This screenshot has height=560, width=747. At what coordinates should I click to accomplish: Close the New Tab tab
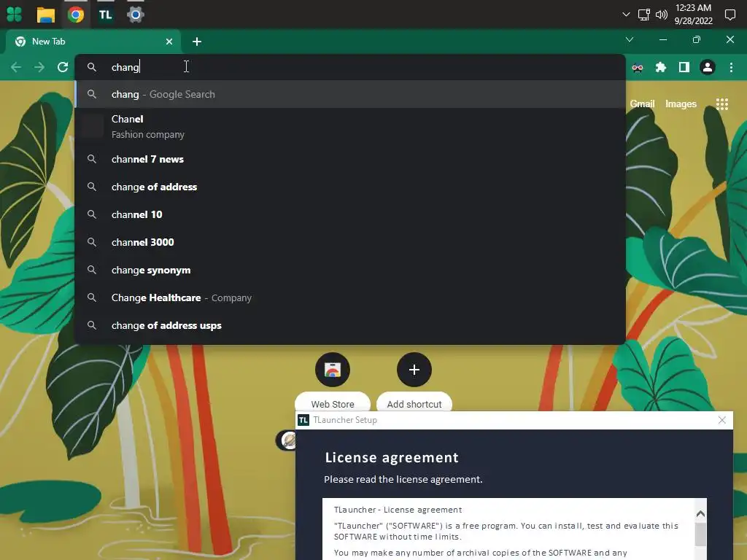(169, 42)
